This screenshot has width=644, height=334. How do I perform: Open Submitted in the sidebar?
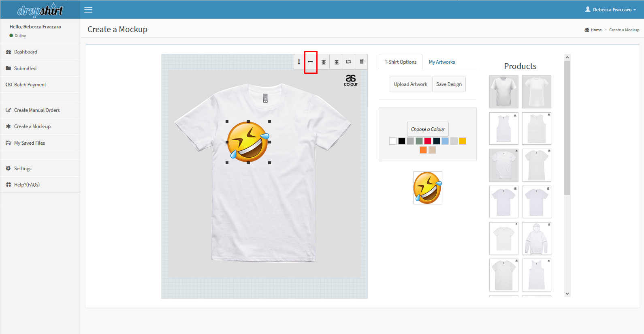40,69
